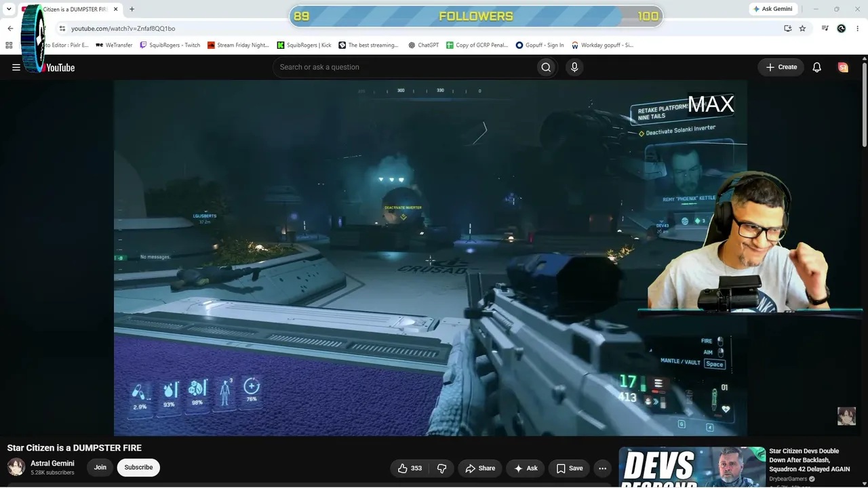
Task: Join the Astral Gemini channel
Action: tap(100, 468)
